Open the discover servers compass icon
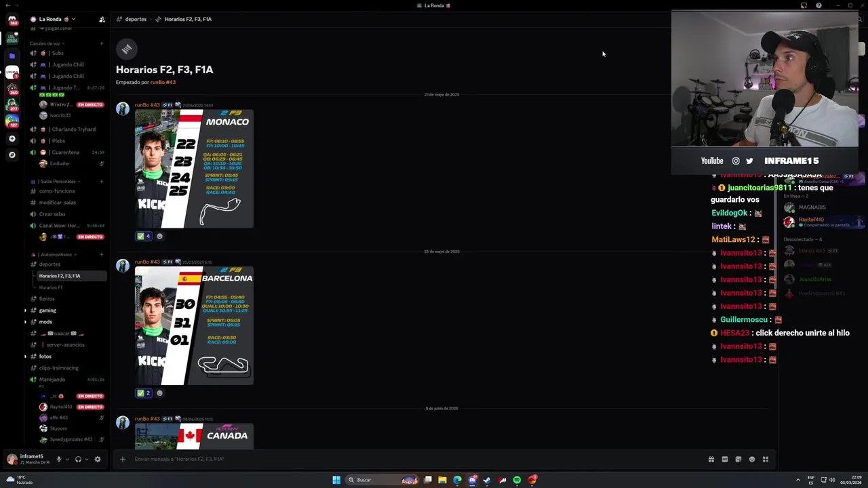Image resolution: width=868 pixels, height=488 pixels. point(12,155)
